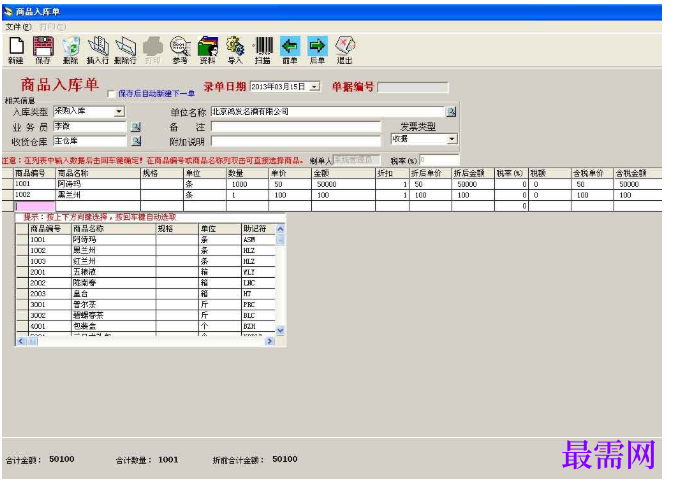Toggle 保存后自动新建下一单 checkbox
Viewport: 674px width, 486px height.
click(x=111, y=94)
